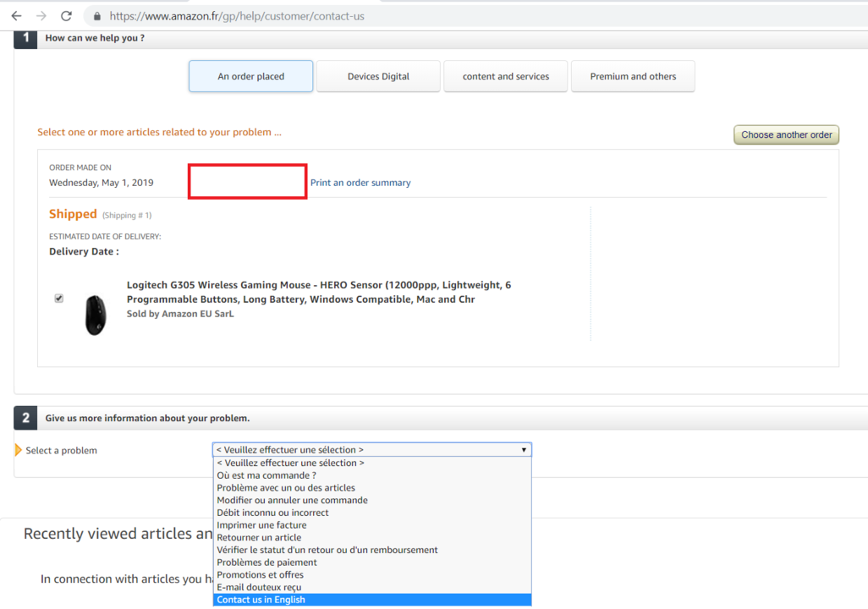Select 'Modifier ou annuler une commande'
The width and height of the screenshot is (868, 609).
coord(372,501)
